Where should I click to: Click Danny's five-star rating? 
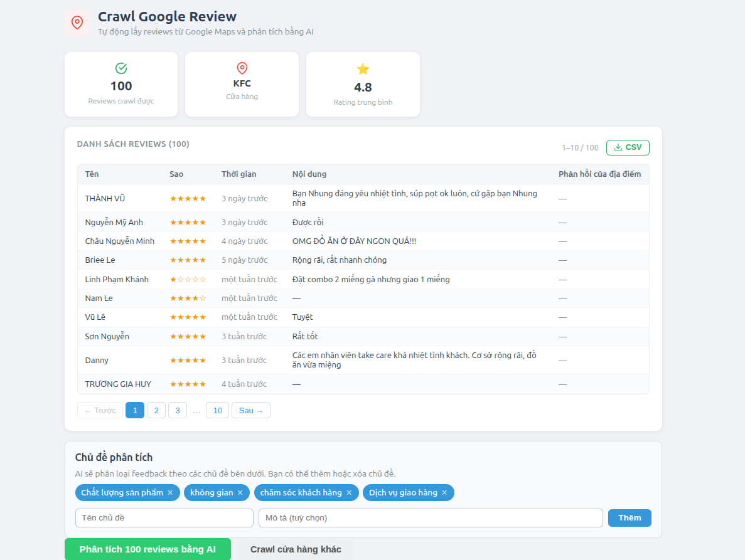[188, 360]
